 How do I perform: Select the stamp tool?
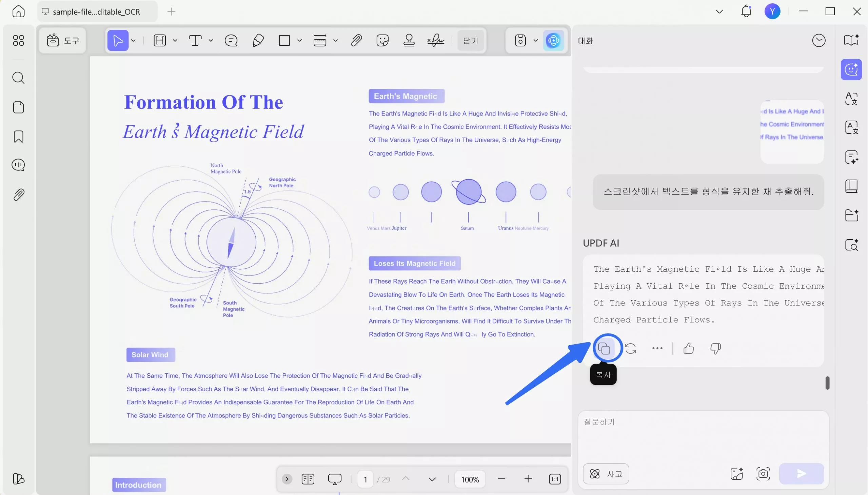(409, 40)
